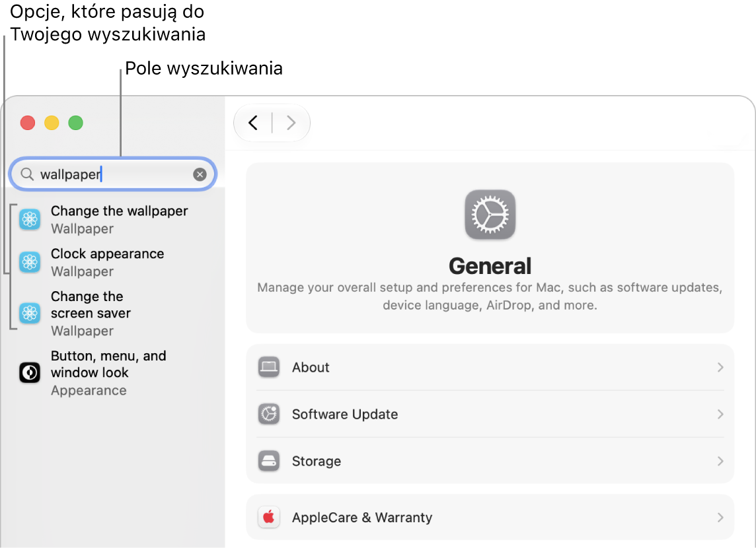Click the Wallpaper icon beside Change the screen saver

pos(30,313)
